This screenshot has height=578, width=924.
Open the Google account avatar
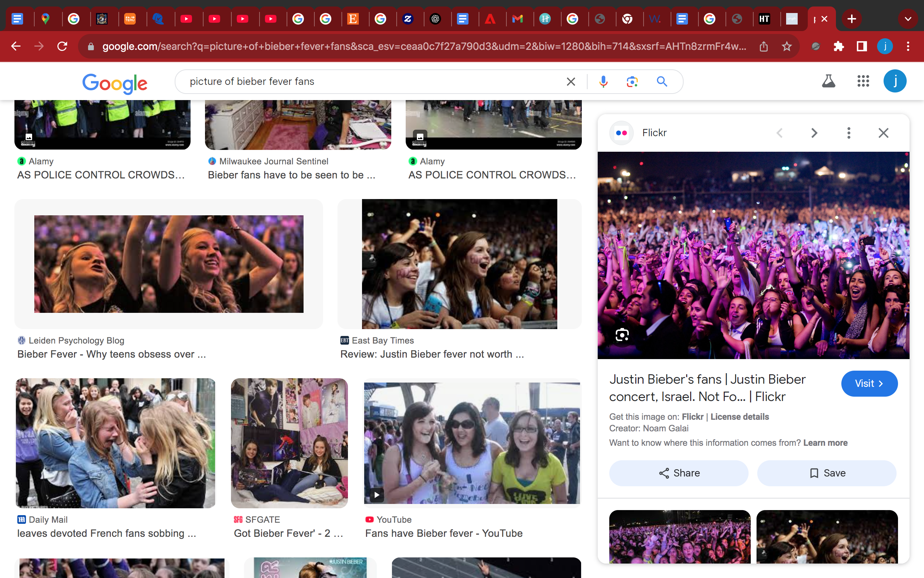point(895,81)
